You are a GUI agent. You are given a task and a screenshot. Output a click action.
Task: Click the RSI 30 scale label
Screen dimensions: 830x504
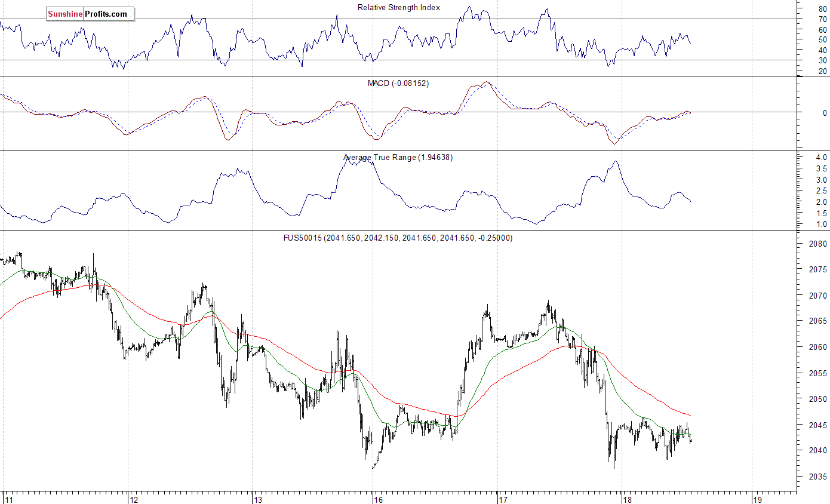(822, 60)
